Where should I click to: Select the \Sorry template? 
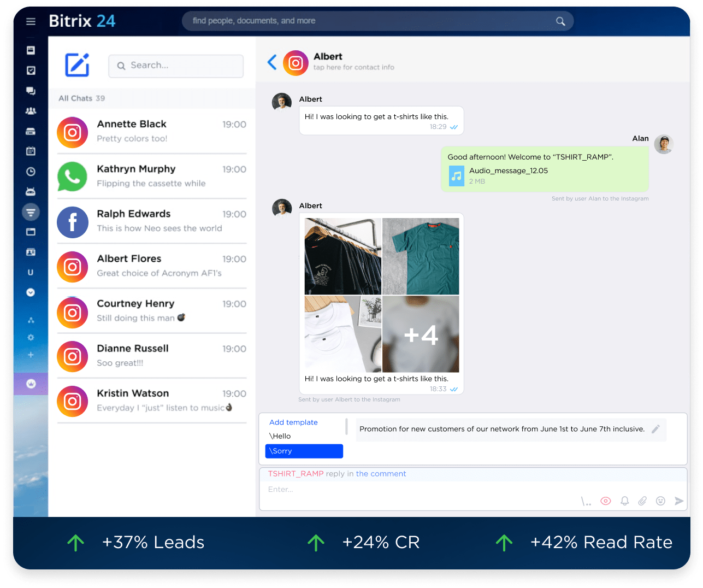(x=304, y=451)
